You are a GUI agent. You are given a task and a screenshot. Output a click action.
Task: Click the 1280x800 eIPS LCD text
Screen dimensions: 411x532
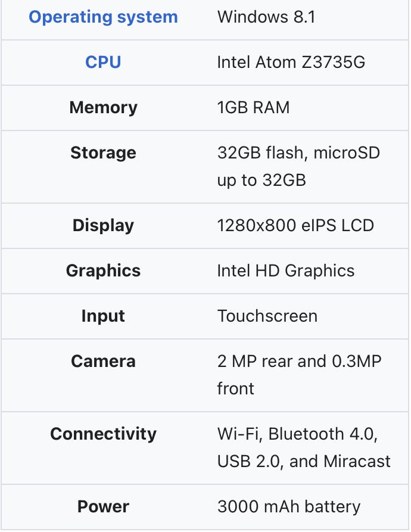point(295,225)
